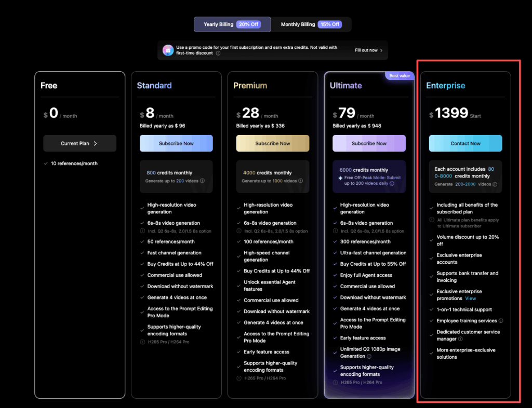Subscribe to the Premium plan

point(272,143)
